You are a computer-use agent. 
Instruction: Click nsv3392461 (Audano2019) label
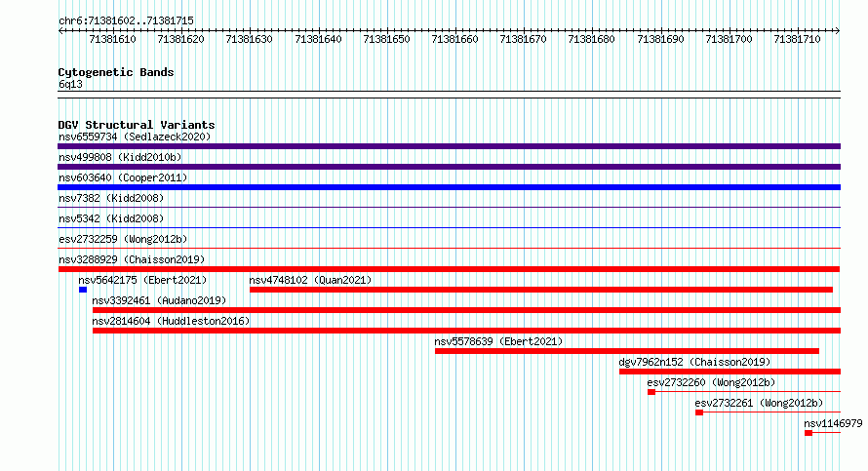pyautogui.click(x=159, y=300)
